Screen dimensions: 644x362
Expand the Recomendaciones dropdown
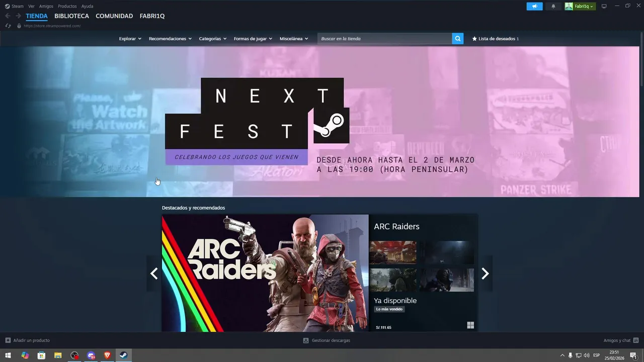[x=170, y=39]
